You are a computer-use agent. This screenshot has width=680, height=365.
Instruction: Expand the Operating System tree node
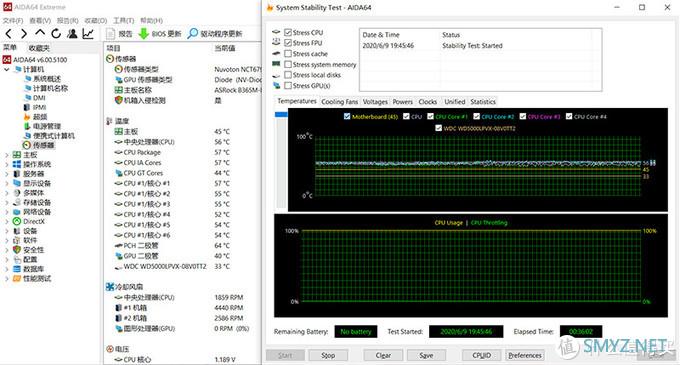point(7,164)
